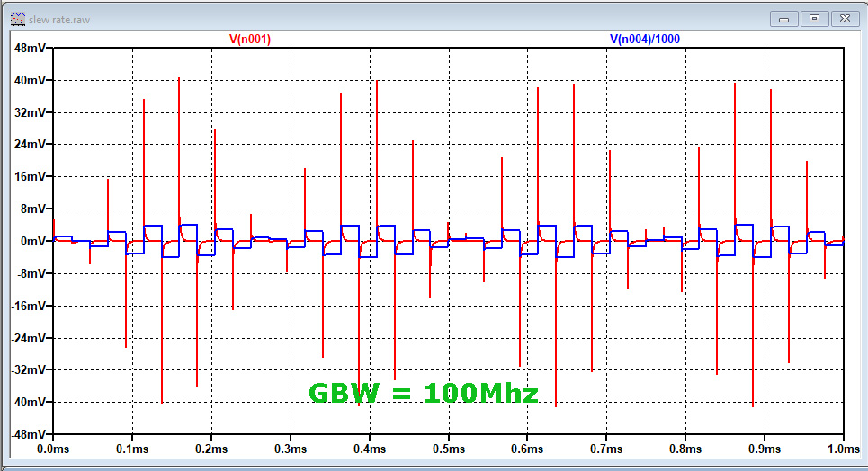Click the 0.6ms time axis label

[x=528, y=449]
